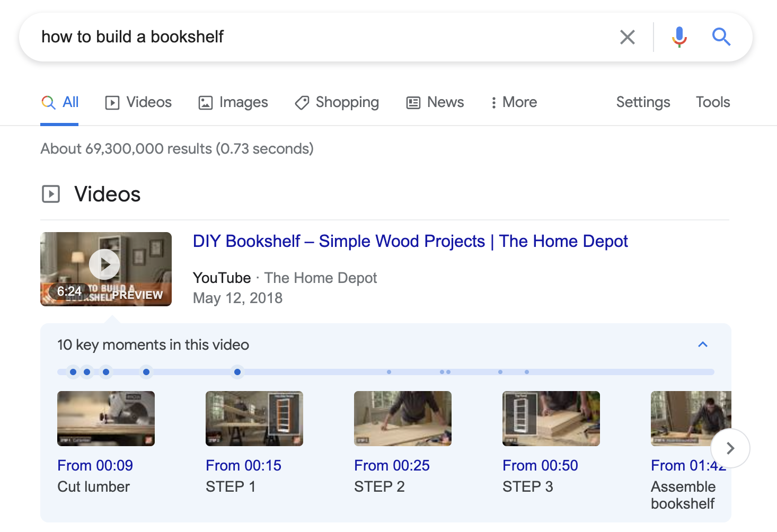Click the Videos section heading
777x532 pixels.
[x=108, y=194]
